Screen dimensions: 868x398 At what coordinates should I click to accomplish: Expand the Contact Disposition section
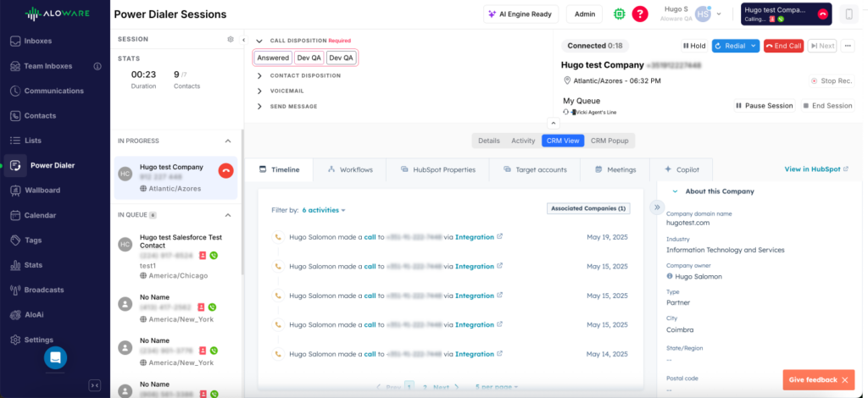click(259, 75)
